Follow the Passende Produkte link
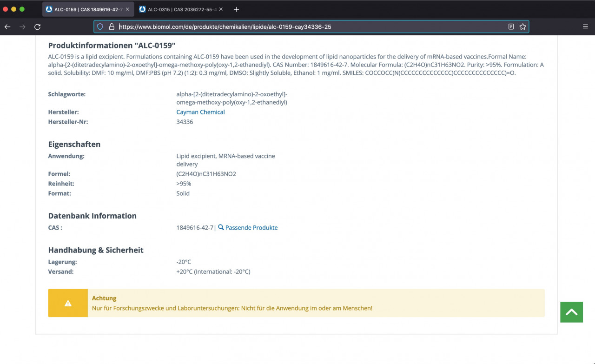The image size is (595, 364). pos(251,228)
